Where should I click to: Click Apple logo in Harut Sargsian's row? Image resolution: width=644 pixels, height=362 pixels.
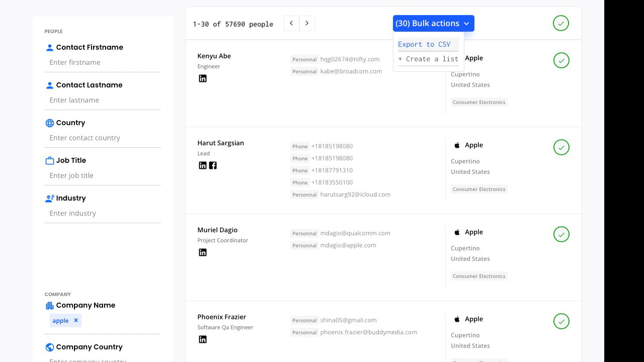pos(457,145)
